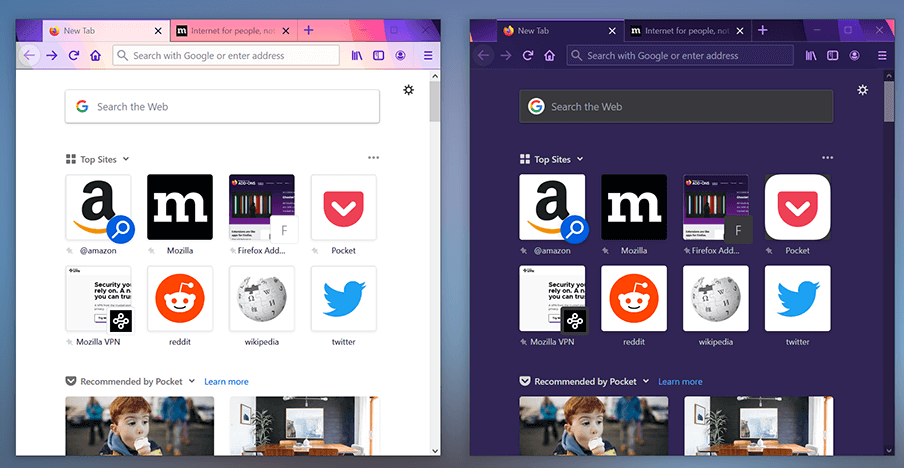The width and height of the screenshot is (904, 468).
Task: Open the boy eating Pocket story, light window
Action: (140, 426)
